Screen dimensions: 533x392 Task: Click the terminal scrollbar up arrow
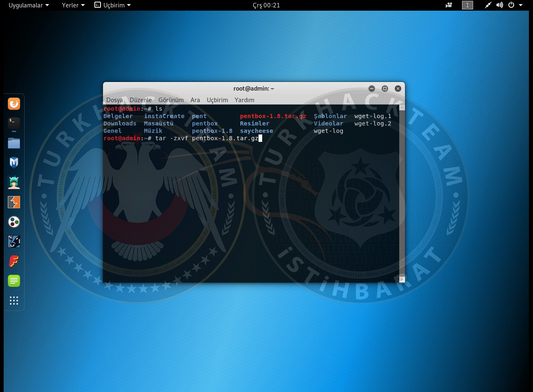402,107
